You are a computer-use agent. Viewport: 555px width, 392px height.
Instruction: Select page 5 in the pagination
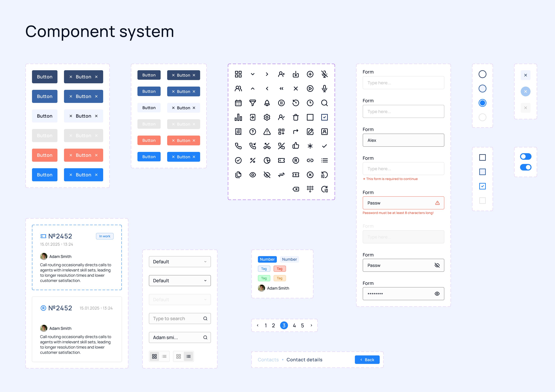coord(302,326)
